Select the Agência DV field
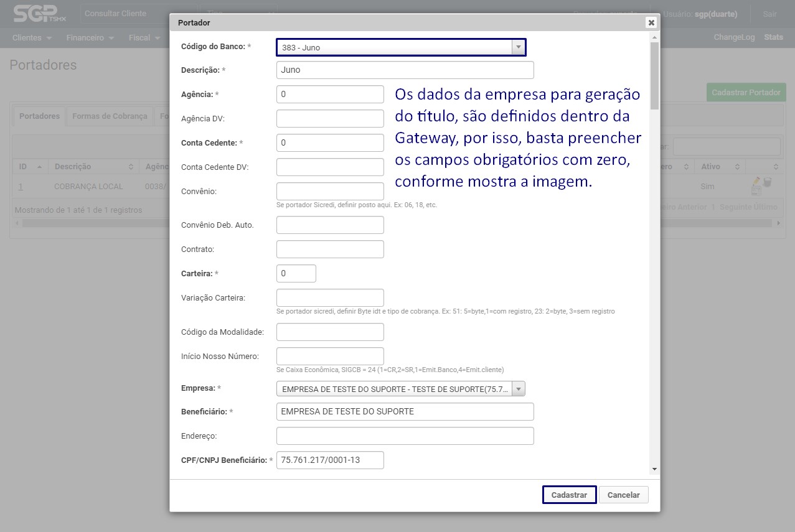Screen dimensions: 795x532 point(330,119)
